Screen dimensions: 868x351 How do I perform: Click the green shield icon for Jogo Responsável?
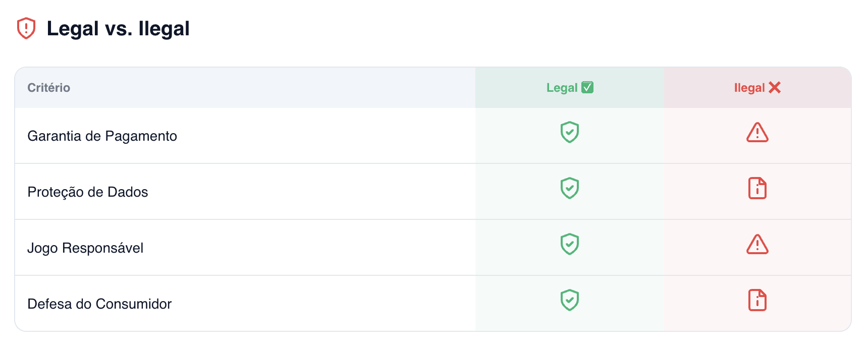[569, 244]
